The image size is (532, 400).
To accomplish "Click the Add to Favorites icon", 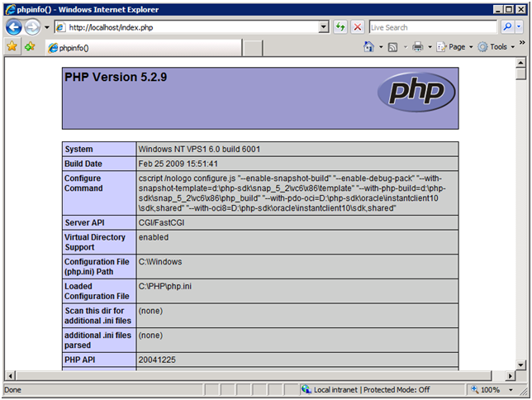I will click(x=30, y=46).
